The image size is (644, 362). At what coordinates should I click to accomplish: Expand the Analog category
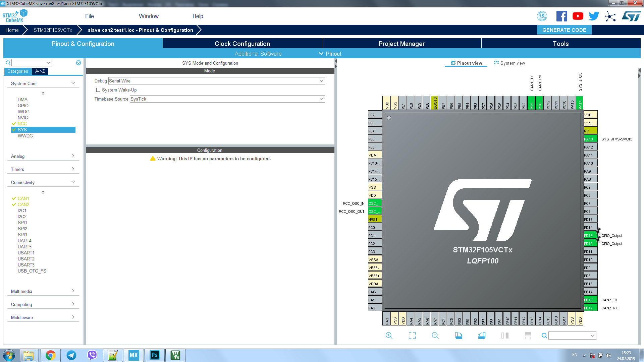43,156
